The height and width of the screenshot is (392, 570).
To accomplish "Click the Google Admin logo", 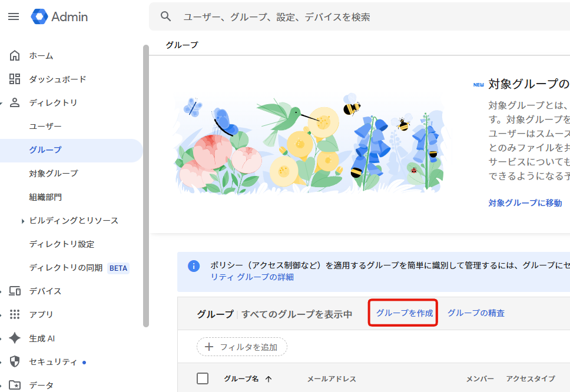I will [x=59, y=16].
